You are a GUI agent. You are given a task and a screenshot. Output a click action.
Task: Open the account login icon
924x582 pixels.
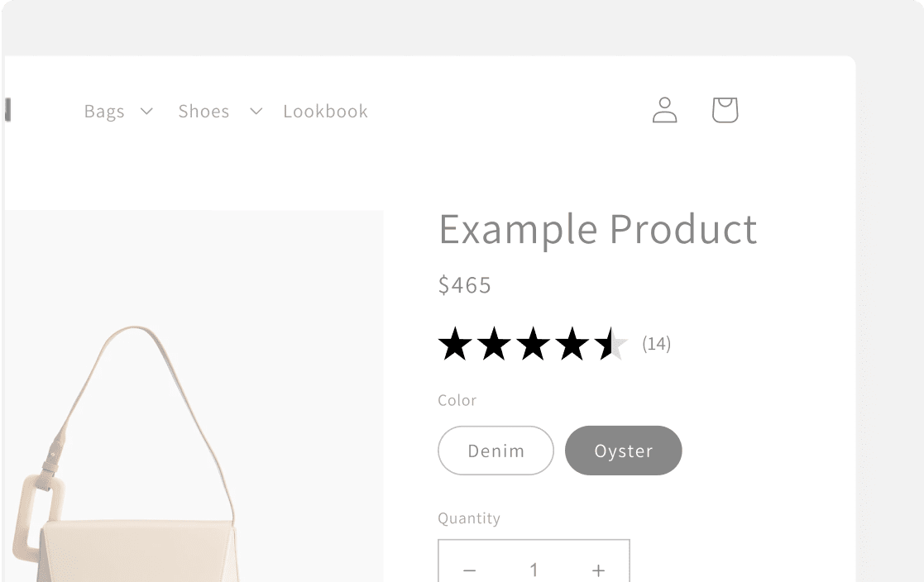(x=665, y=110)
